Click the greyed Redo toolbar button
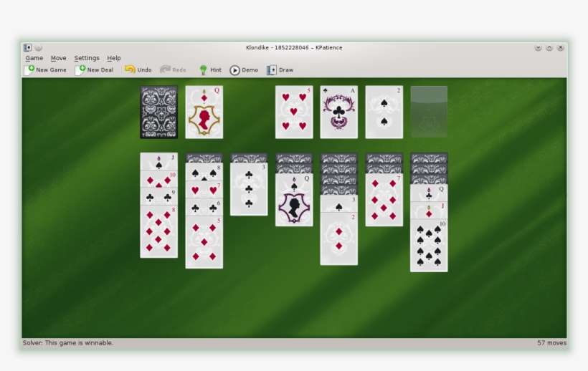The height and width of the screenshot is (371, 588). coord(173,69)
